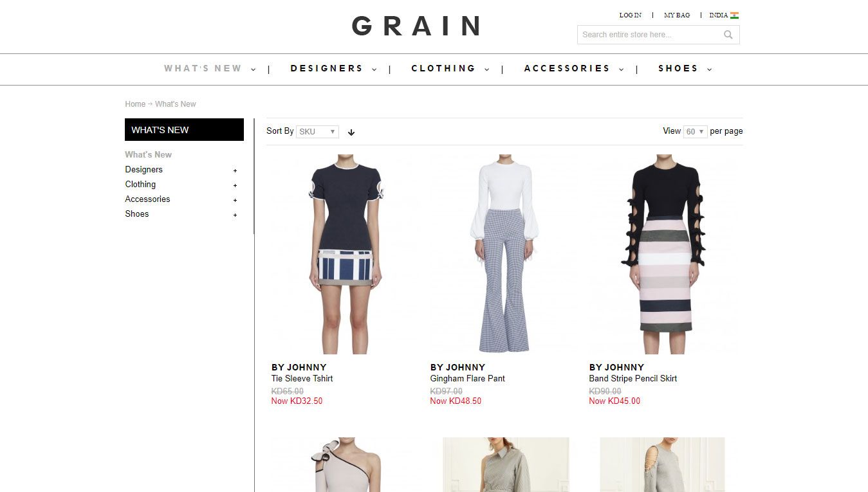Open the Sort By SKU dropdown

tap(317, 132)
